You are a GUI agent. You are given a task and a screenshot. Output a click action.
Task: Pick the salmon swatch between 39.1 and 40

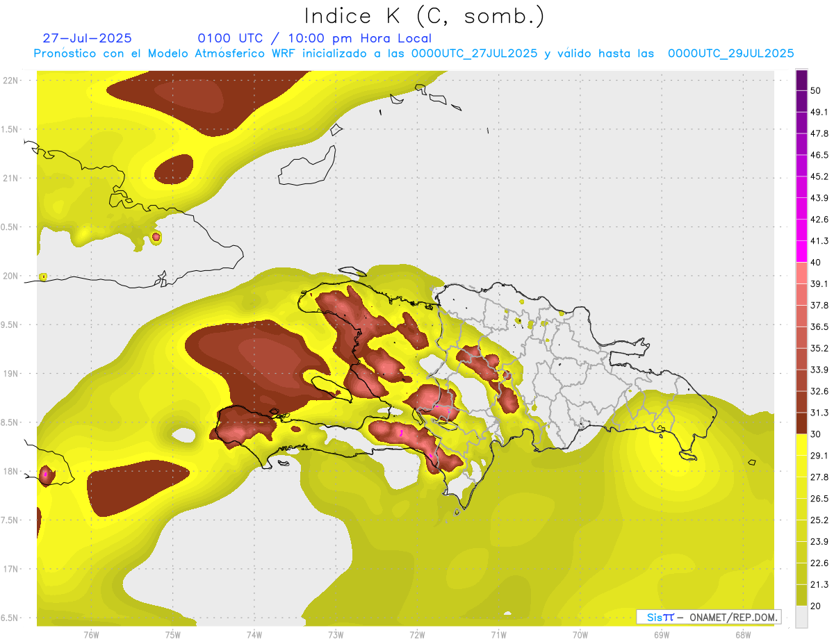coord(801,273)
